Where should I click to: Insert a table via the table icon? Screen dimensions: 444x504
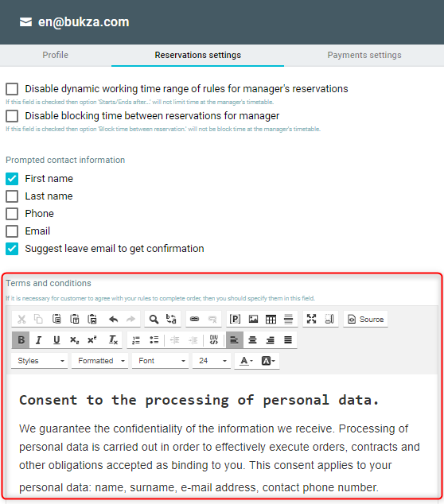[271, 320]
